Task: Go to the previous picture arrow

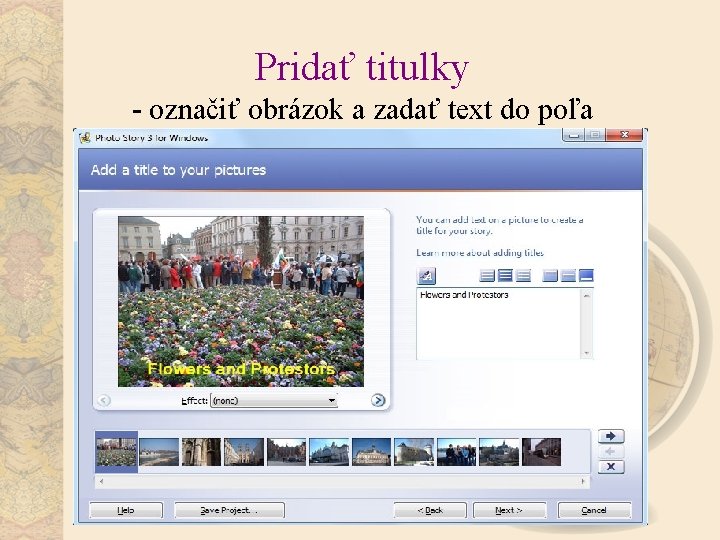Action: coord(104,400)
